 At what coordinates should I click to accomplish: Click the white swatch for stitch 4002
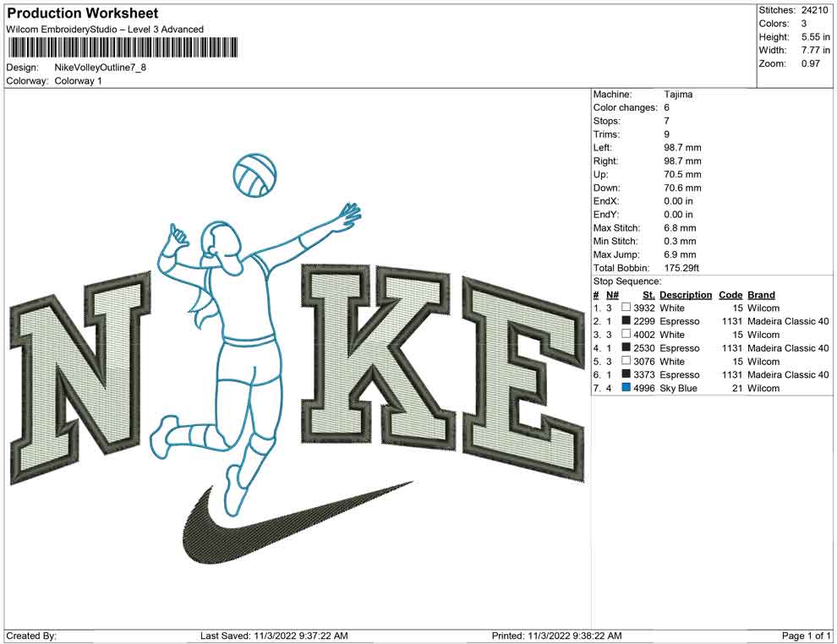(626, 334)
